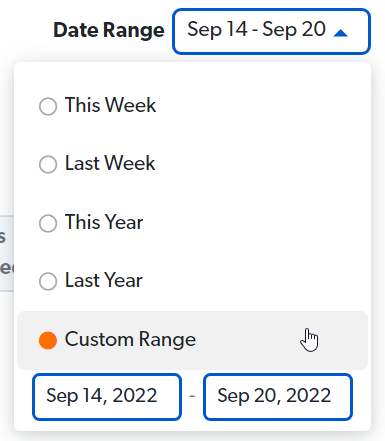This screenshot has width=385, height=441.
Task: Select the This Year radio circle
Action: point(48,223)
